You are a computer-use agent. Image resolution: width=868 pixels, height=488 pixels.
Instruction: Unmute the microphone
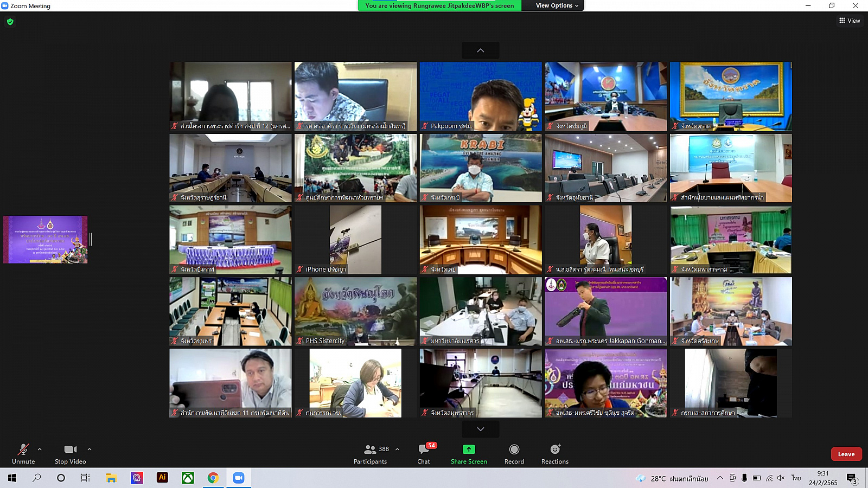tap(23, 454)
